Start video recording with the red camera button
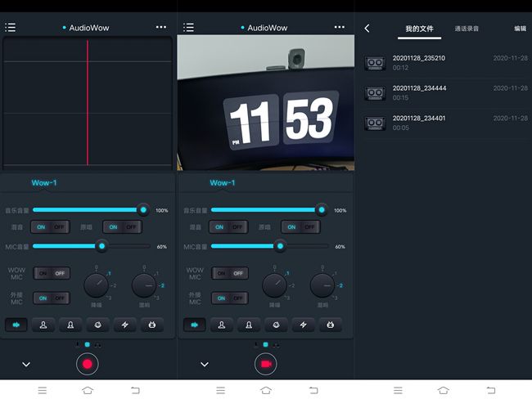Screen dimensions: 532x399 pos(265,364)
